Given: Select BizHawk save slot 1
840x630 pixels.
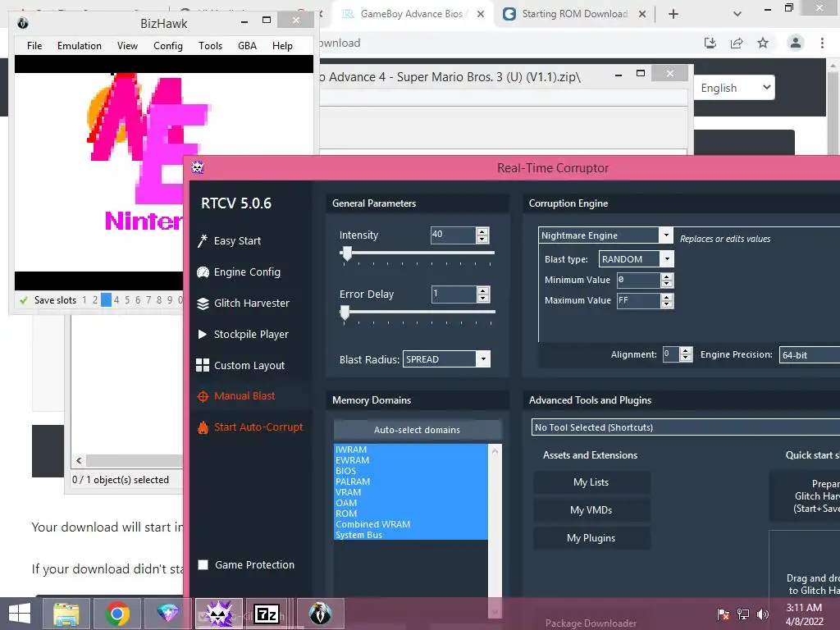Looking at the screenshot, I should [x=84, y=300].
